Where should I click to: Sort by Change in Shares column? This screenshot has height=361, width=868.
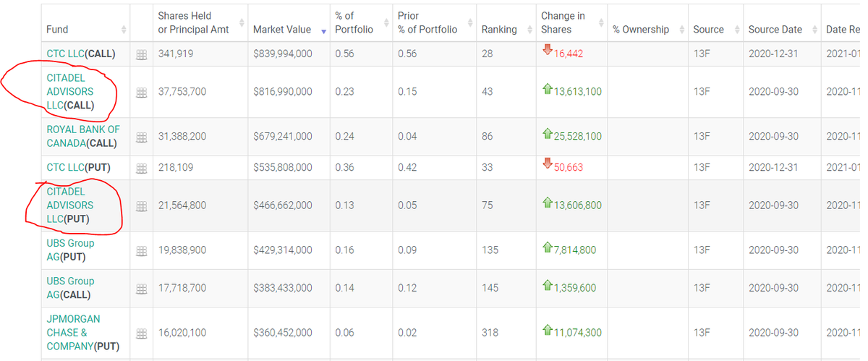pyautogui.click(x=601, y=23)
